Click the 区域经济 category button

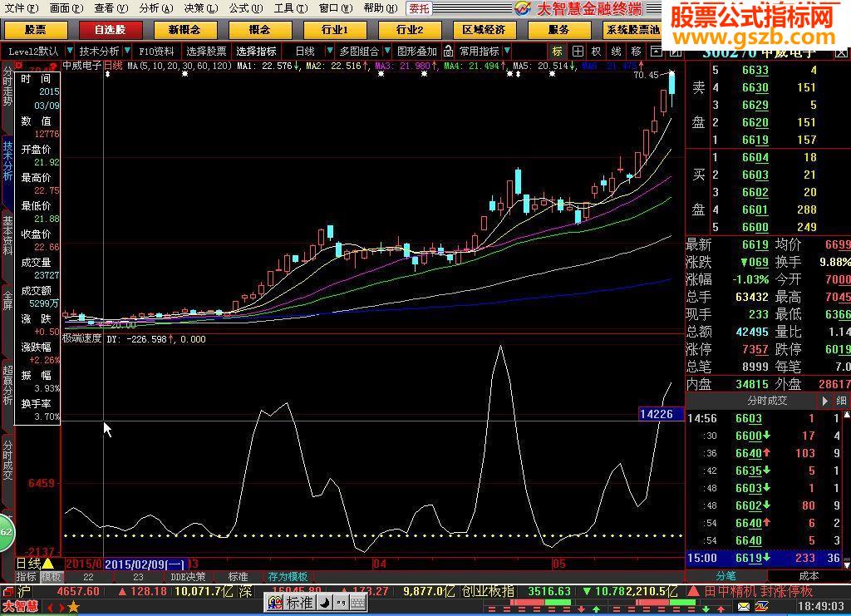(x=484, y=30)
